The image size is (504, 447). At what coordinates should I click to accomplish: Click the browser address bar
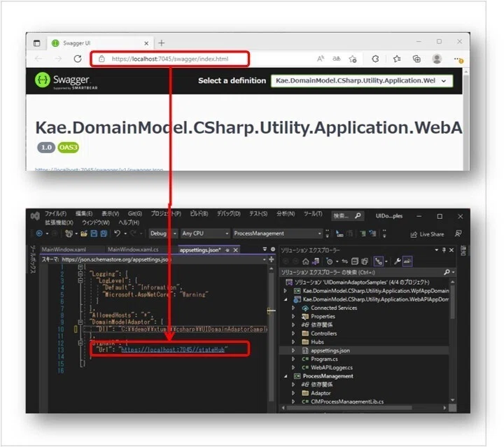click(169, 59)
